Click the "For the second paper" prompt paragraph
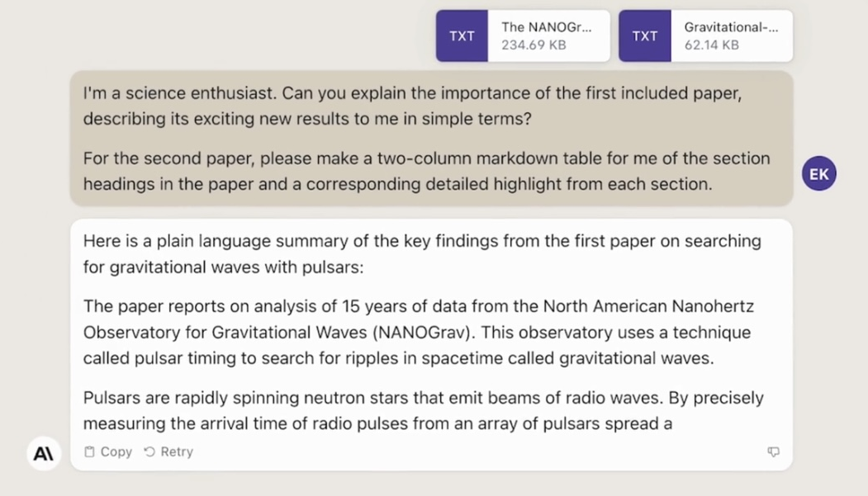Viewport: 868px width, 496px height. [426, 171]
